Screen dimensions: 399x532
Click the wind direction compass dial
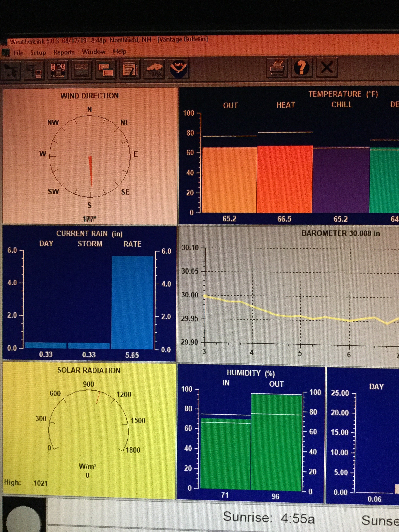tap(90, 156)
